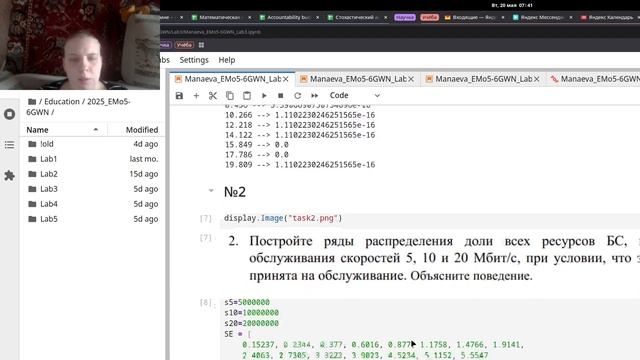Open the Table of Contents sidebar
Screen dimensions: 640x360
9,145
